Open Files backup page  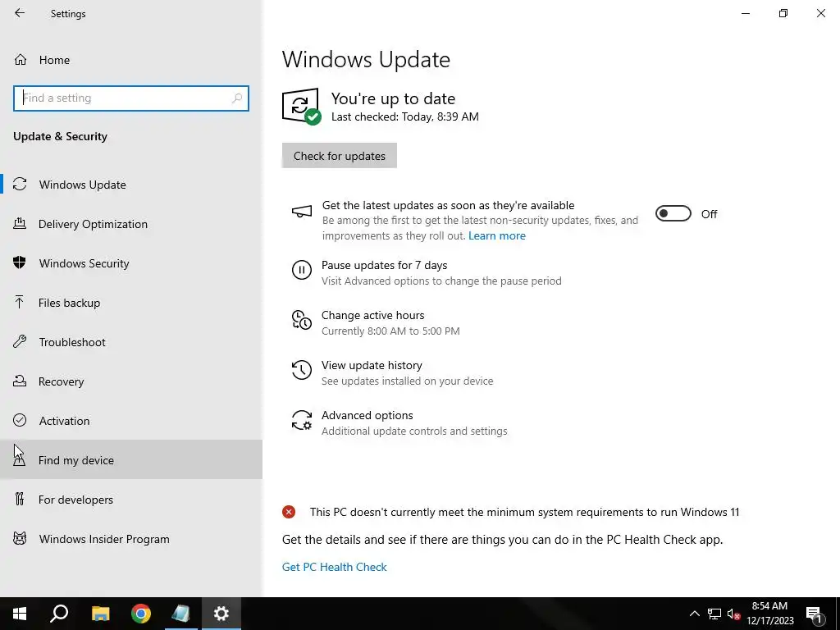(131, 303)
